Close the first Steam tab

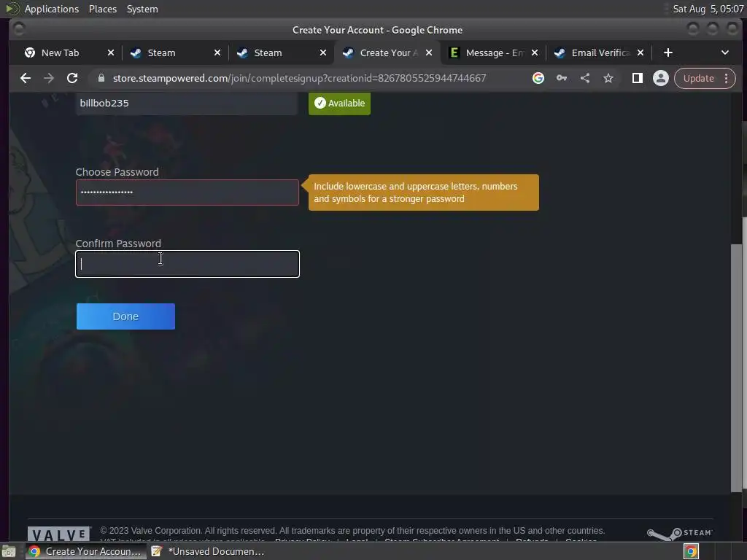coord(217,52)
